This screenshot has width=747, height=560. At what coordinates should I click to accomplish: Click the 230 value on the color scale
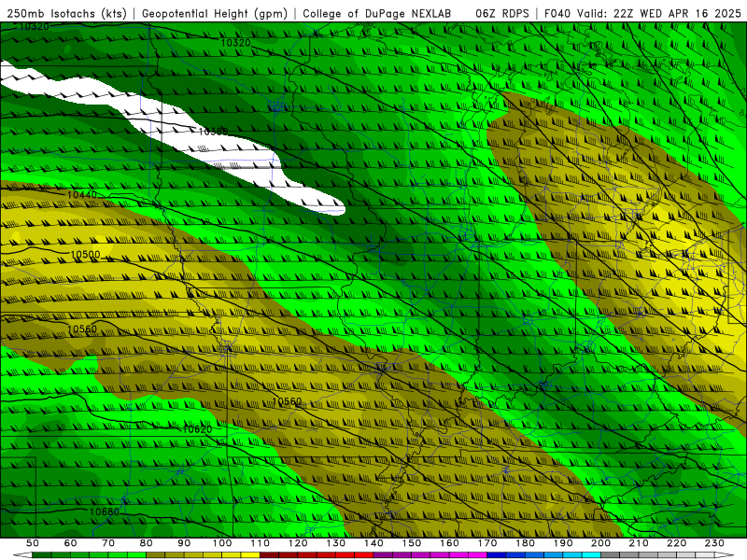(714, 543)
